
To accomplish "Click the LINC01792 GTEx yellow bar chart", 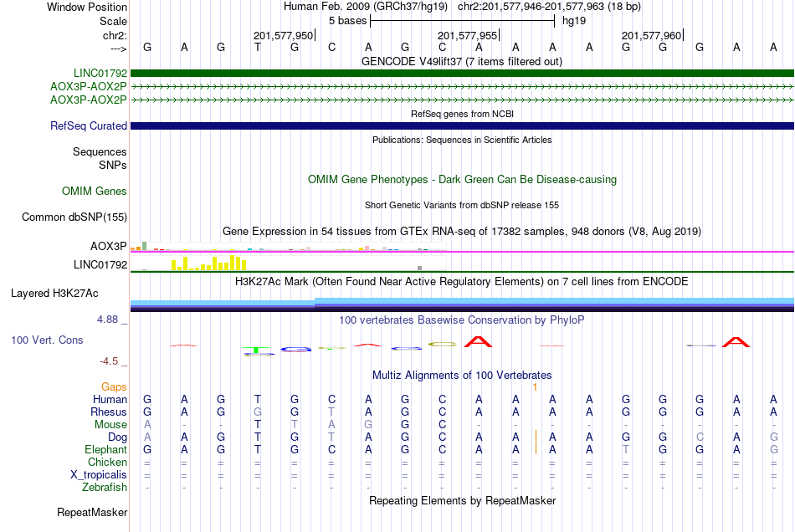I will (209, 263).
